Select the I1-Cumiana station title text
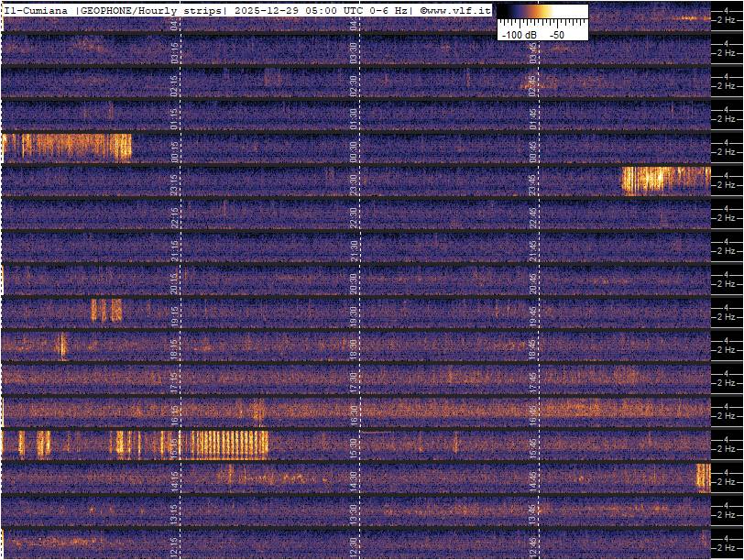 [37, 9]
